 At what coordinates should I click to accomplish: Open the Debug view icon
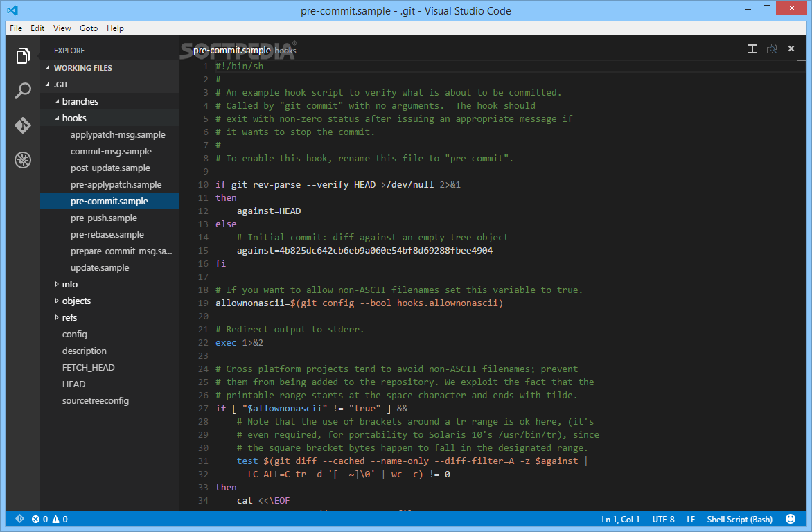(23, 160)
